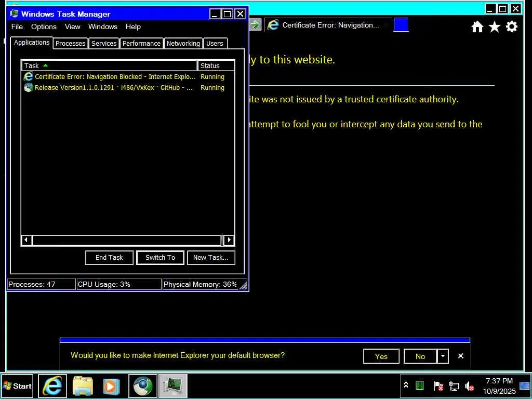Open the File menu in Task Manager

pos(17,26)
